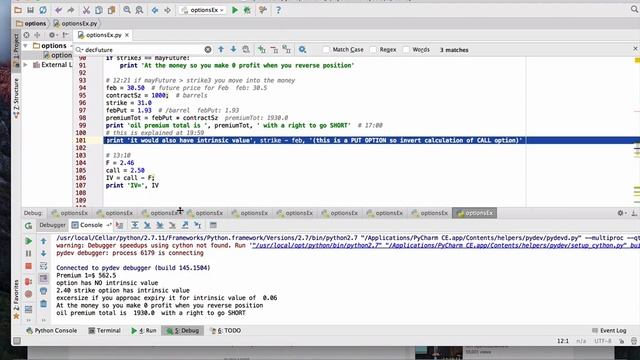Open the Python Console tool window
Screen dimensions: 640x360
click(51, 330)
